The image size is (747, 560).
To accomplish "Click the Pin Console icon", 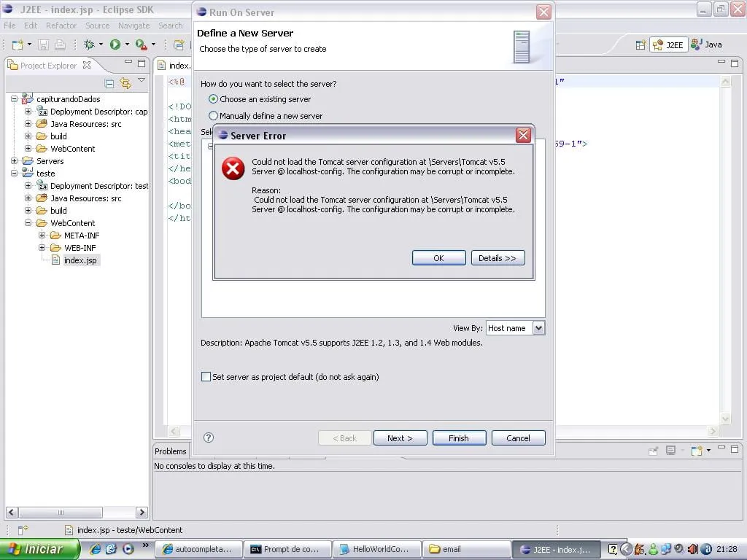I will pos(653,451).
